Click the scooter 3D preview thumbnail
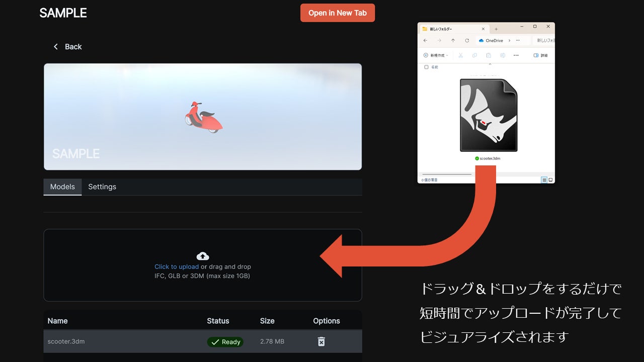The image size is (644, 362). click(x=203, y=117)
